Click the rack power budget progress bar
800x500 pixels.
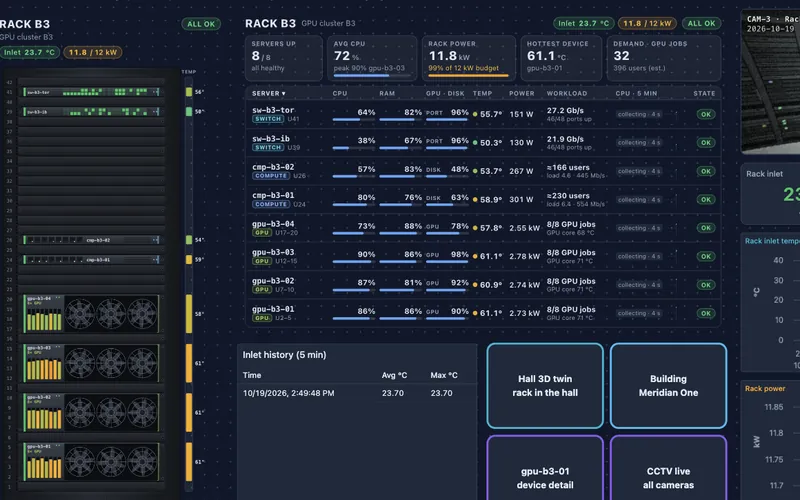[468, 76]
